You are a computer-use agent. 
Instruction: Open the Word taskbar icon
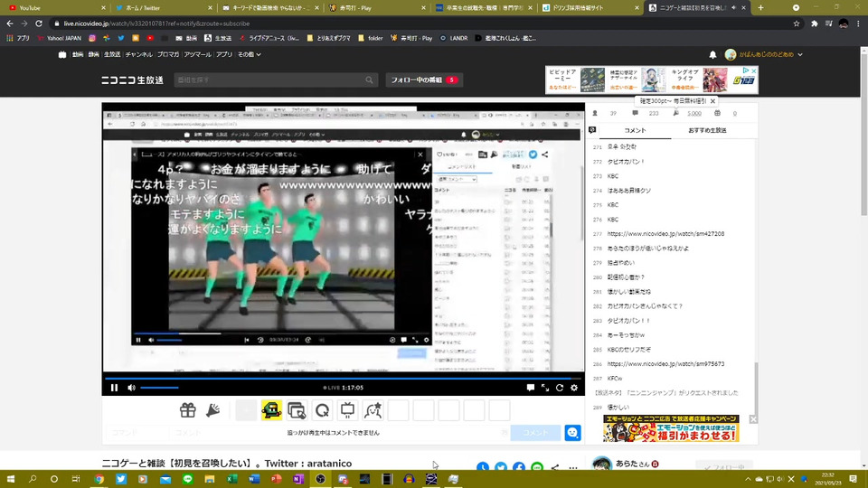click(254, 479)
